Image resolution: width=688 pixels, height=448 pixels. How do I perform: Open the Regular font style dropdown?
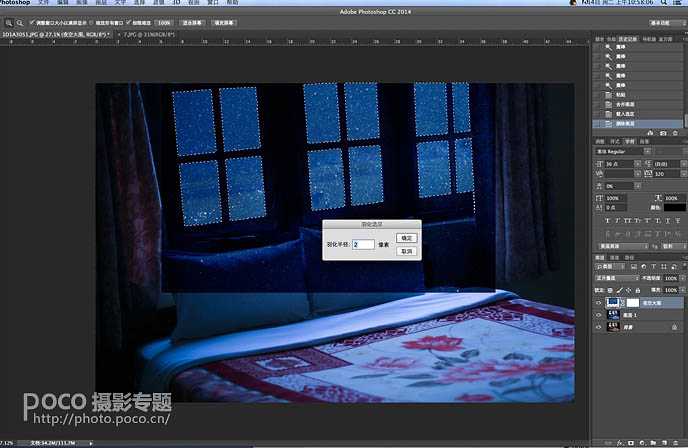[x=623, y=151]
